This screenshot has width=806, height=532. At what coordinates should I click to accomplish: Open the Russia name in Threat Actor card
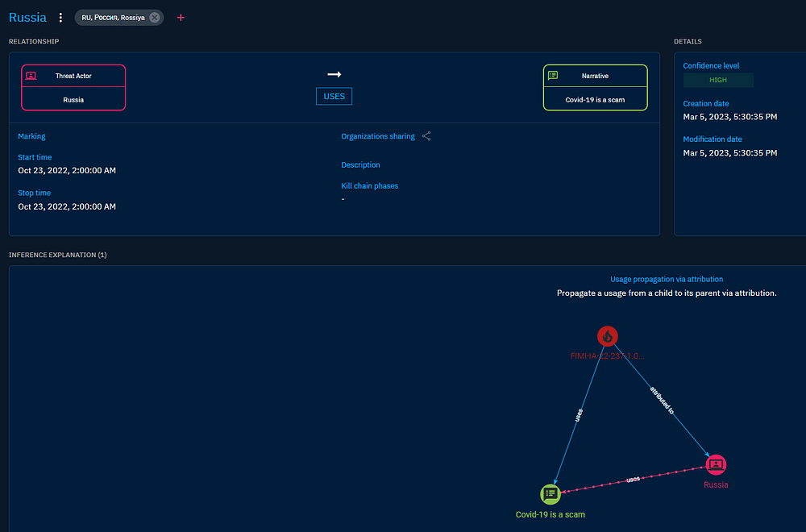73,100
